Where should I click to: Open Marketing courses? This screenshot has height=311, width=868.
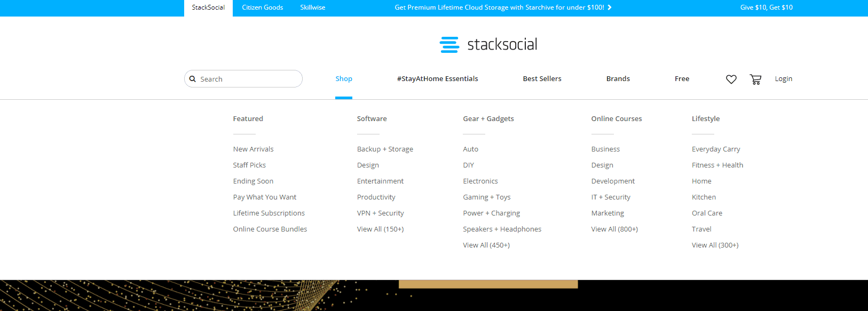tap(607, 213)
